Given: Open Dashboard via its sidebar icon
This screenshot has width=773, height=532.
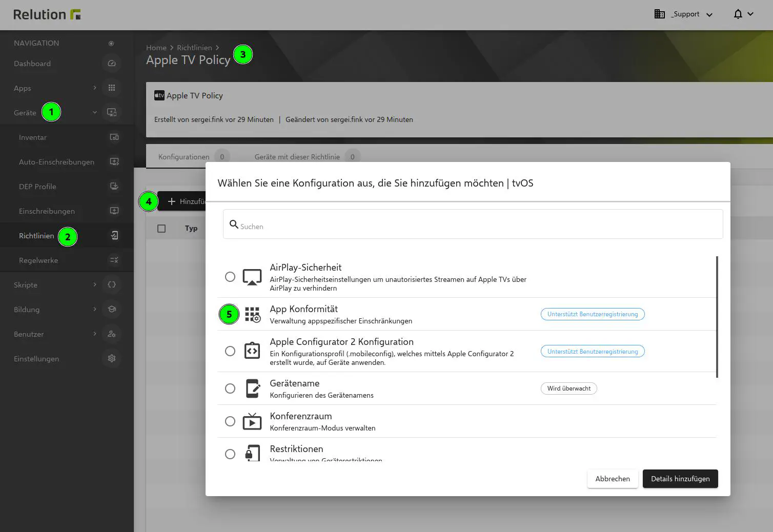Looking at the screenshot, I should click(111, 63).
